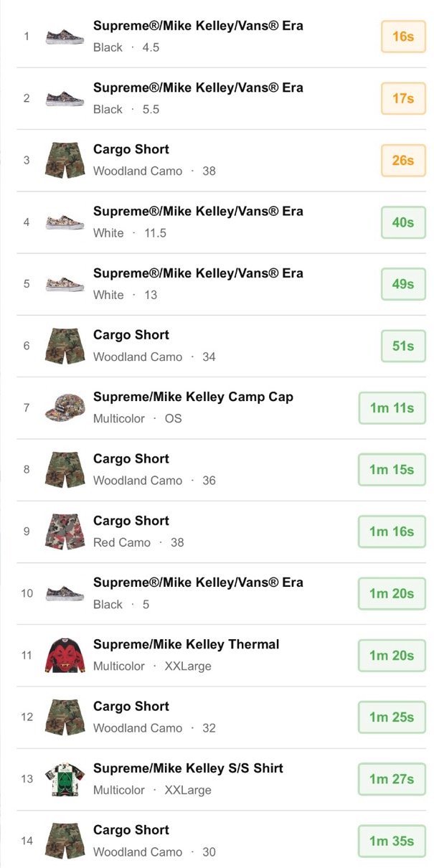
Task: Click the Black Vans Era 4.5 shoe thumbnail
Action: point(65,37)
